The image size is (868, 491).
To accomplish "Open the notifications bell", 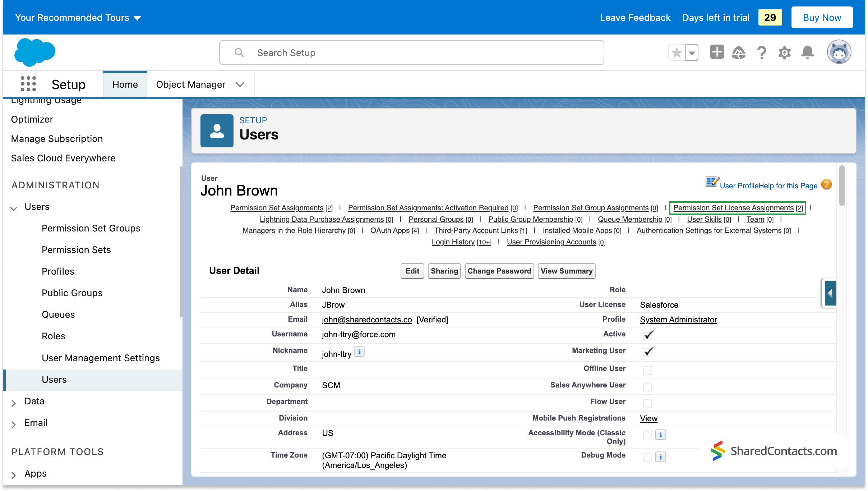I will point(807,52).
